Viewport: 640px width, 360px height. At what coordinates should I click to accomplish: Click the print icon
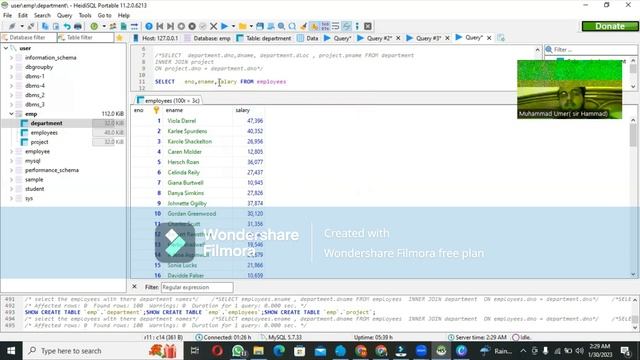[78, 26]
